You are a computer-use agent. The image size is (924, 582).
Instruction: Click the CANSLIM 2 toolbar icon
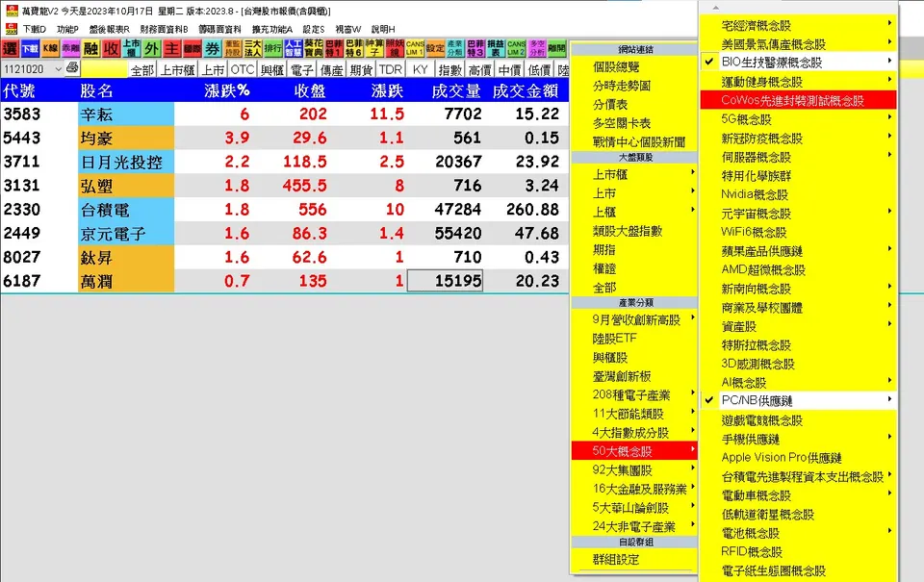point(516,48)
